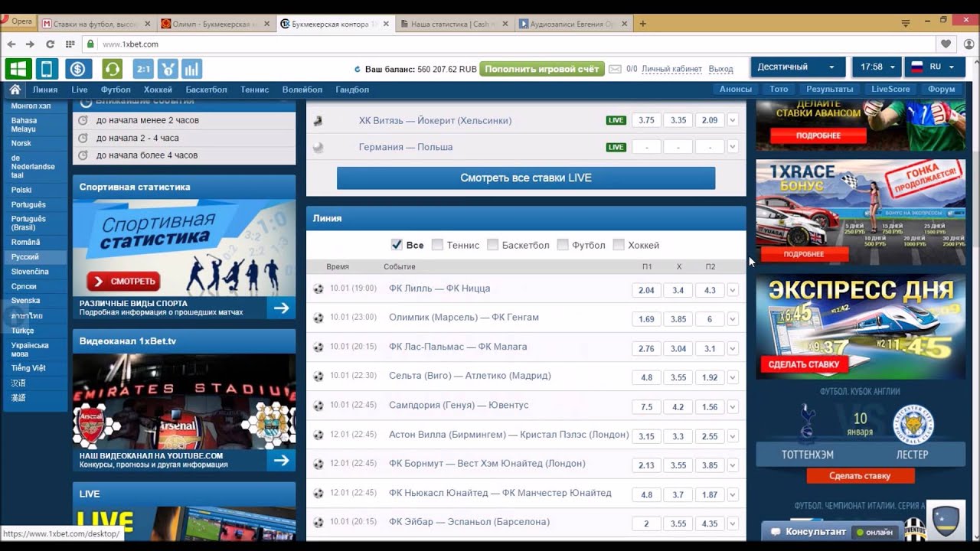Select Polski in language list

(x=21, y=190)
